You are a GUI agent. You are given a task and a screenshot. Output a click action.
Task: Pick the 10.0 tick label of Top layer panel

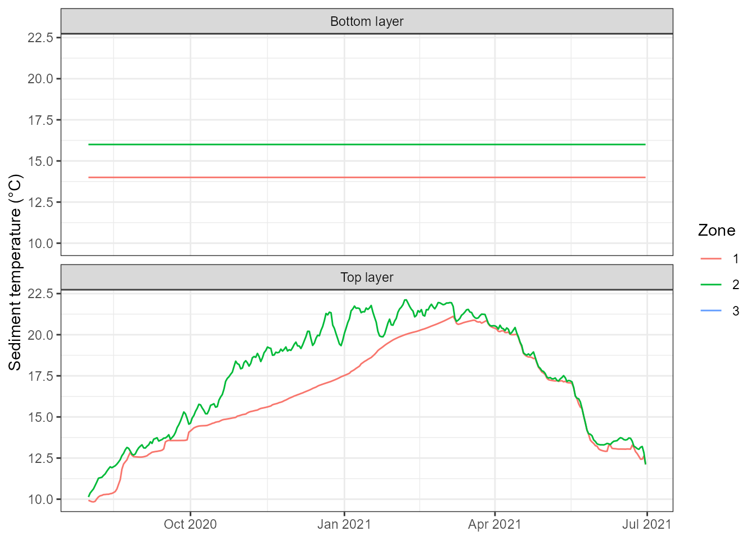(x=40, y=499)
